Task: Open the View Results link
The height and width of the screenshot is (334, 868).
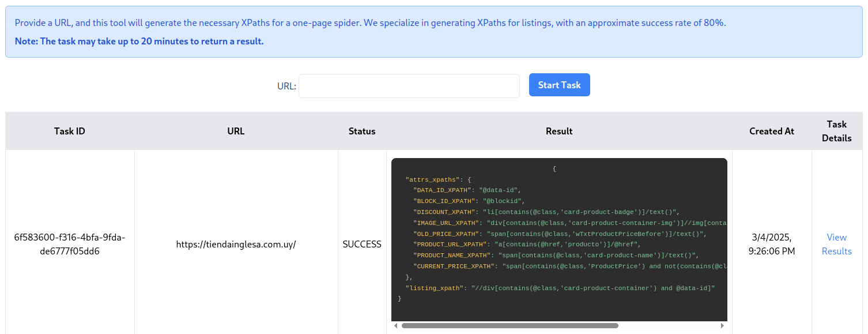Action: (x=836, y=244)
